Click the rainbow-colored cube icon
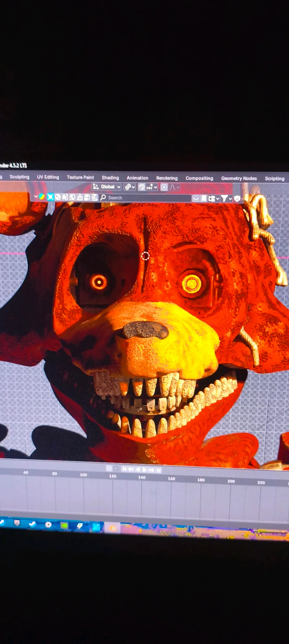 coord(42,197)
